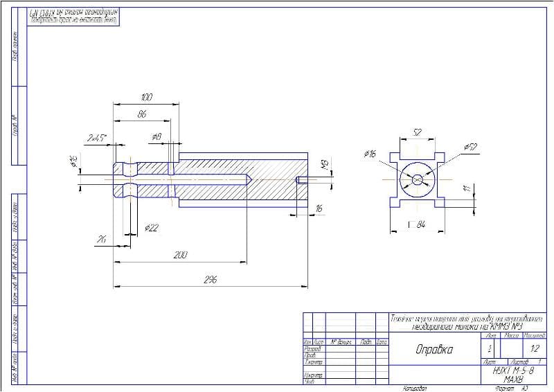This screenshot has height=392, width=554.
Task: Select the Масса column header
Action: tap(511, 335)
